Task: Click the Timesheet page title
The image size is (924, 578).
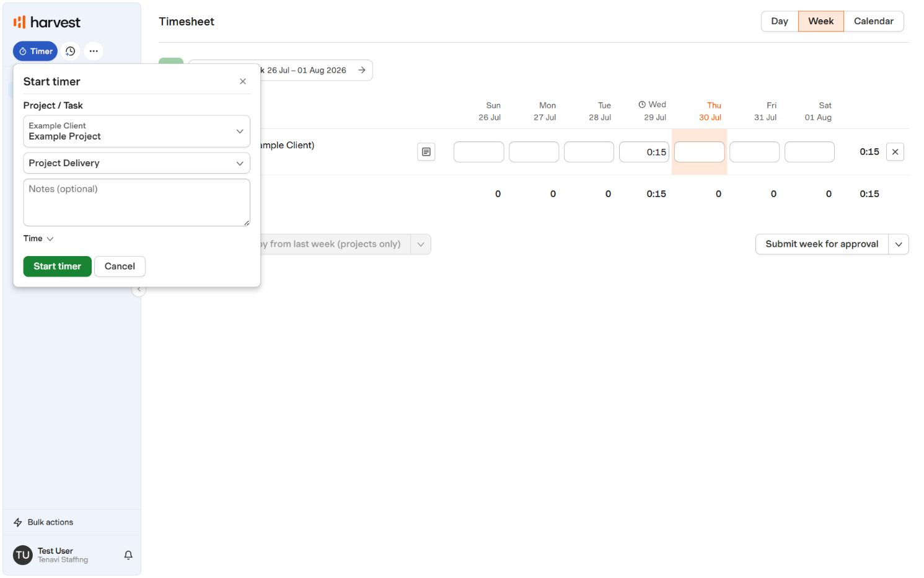Action: tap(187, 22)
